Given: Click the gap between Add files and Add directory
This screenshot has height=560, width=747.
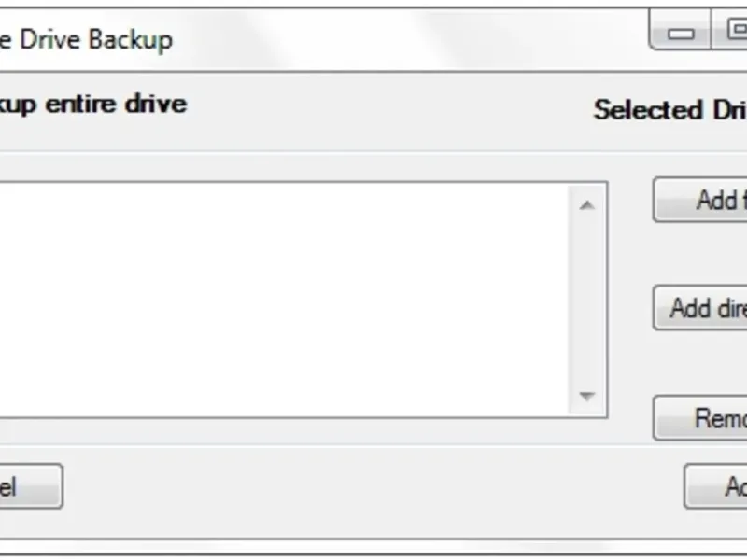Looking at the screenshot, I should [700, 254].
